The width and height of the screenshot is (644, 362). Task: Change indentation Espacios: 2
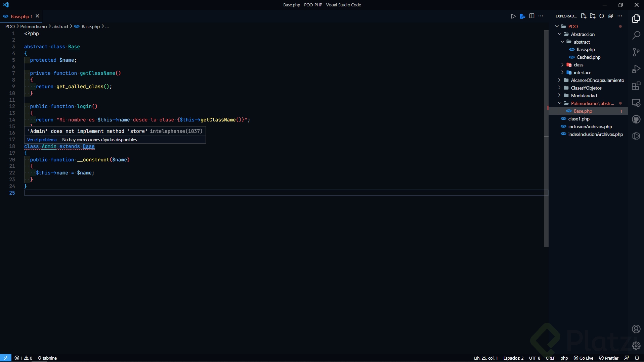pyautogui.click(x=513, y=358)
